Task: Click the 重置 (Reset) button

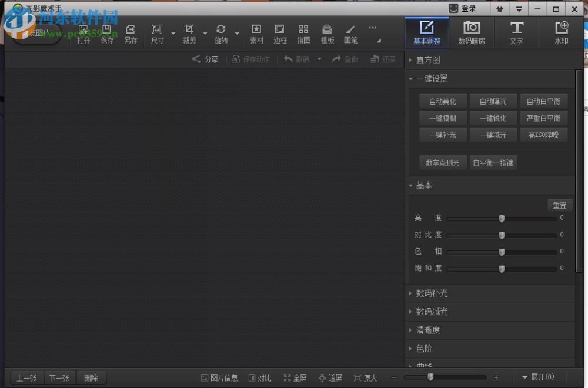Action: tap(559, 205)
